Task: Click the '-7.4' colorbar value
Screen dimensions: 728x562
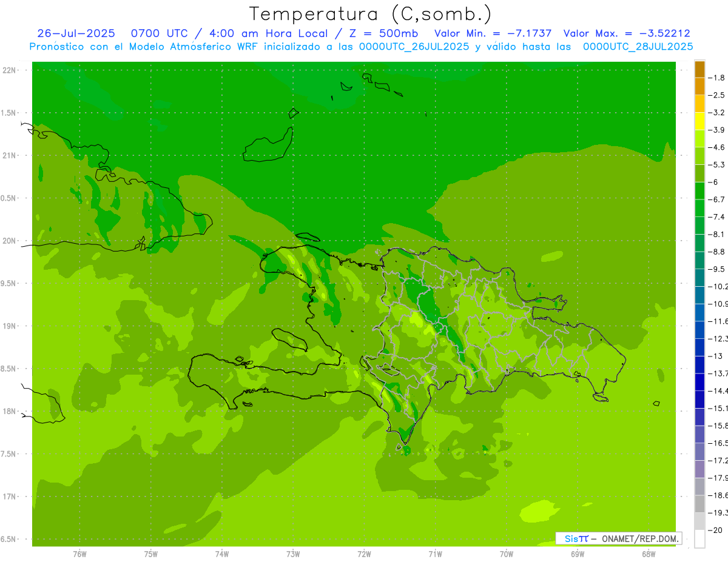Action: tap(717, 217)
